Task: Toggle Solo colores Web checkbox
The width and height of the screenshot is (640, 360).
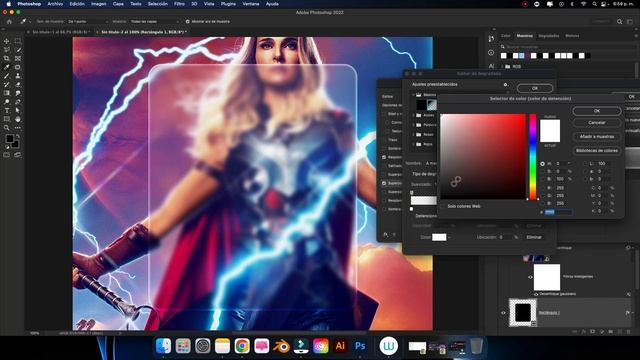Action: [442, 207]
